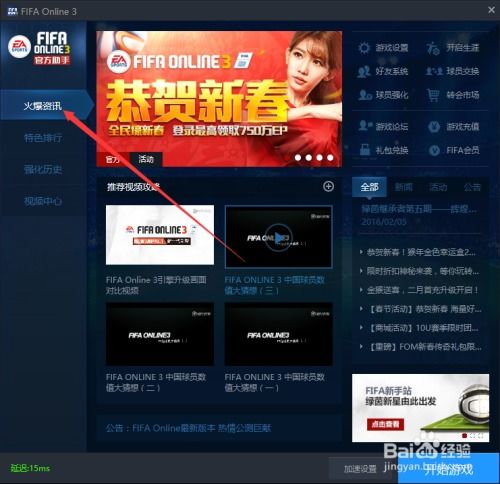Play the highlighted 中国球员数值大猜想 video
Screen dimensions: 500x484
(x=279, y=237)
